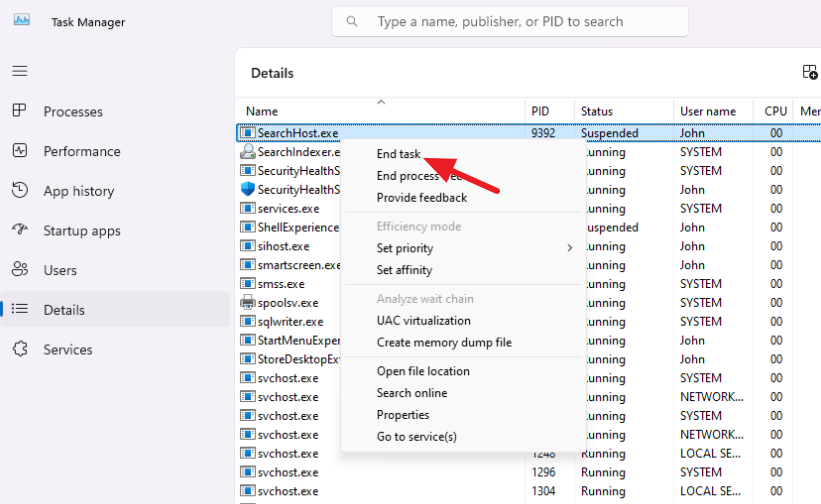Image resolution: width=821 pixels, height=504 pixels.
Task: Click the Processes sidebar icon
Action: click(19, 110)
